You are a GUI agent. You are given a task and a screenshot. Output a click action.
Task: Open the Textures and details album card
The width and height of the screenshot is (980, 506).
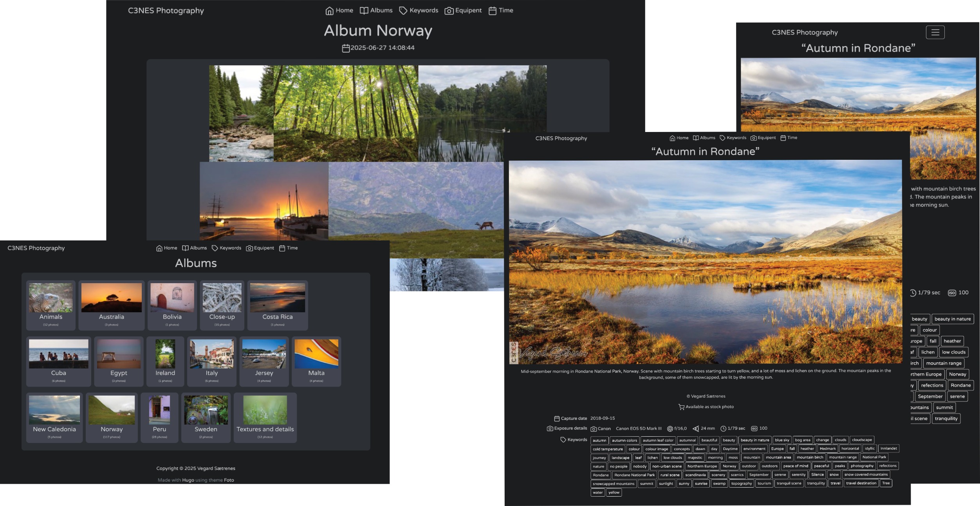[x=265, y=417]
